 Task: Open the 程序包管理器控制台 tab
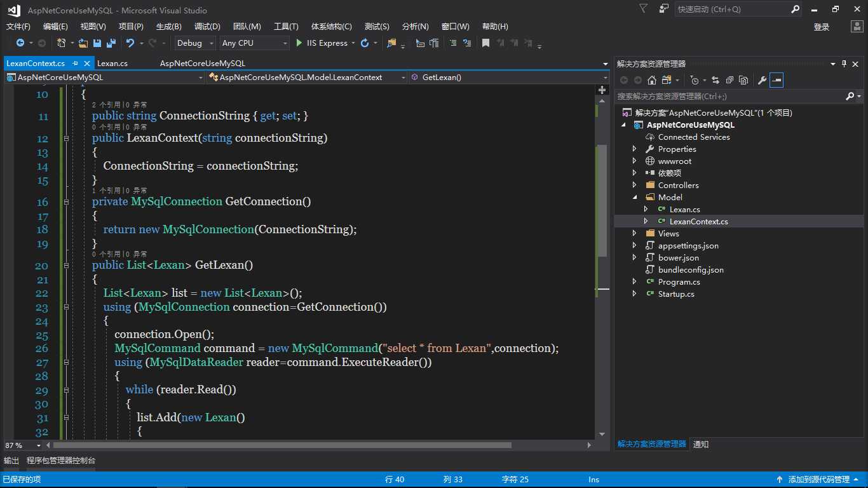61,461
